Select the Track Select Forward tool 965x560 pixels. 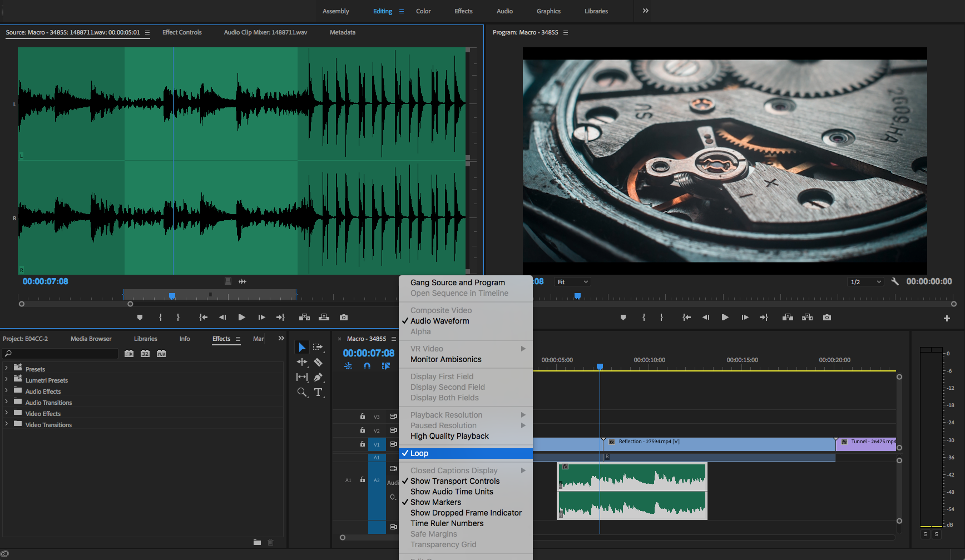tap(318, 347)
